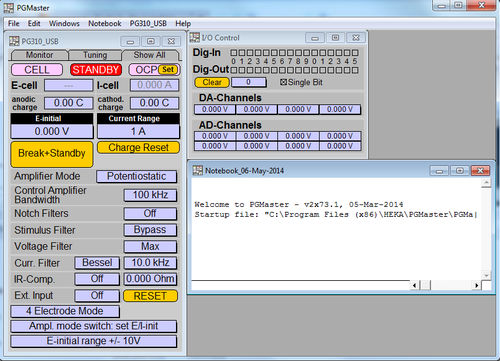Click the Welcome to PGMaster line
Screen dimensions: 500x361
299,204
